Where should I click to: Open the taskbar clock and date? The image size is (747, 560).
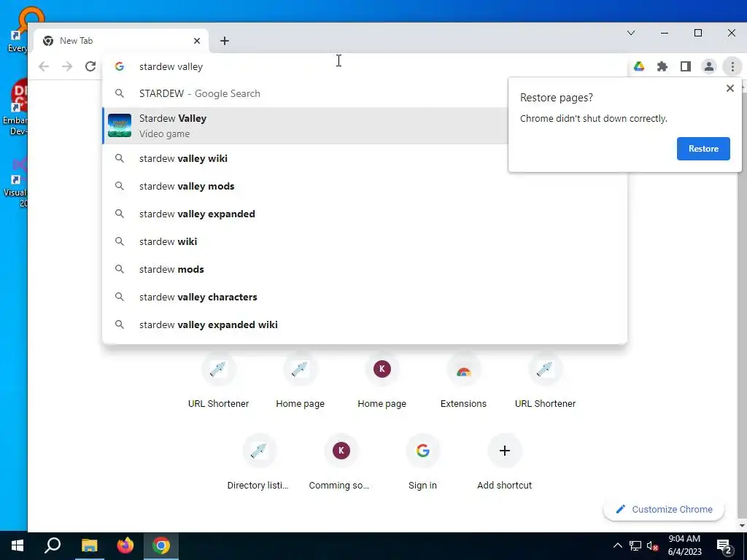(684, 545)
